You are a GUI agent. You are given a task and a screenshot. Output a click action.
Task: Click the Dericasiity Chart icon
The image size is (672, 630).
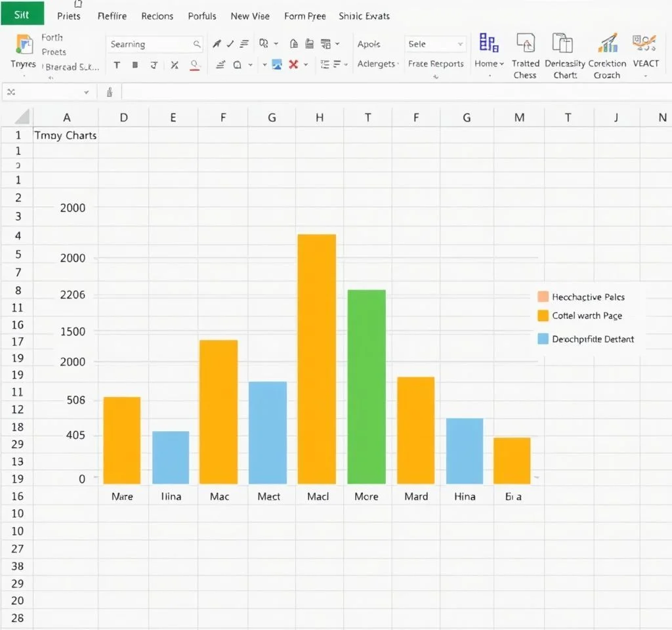pyautogui.click(x=563, y=45)
